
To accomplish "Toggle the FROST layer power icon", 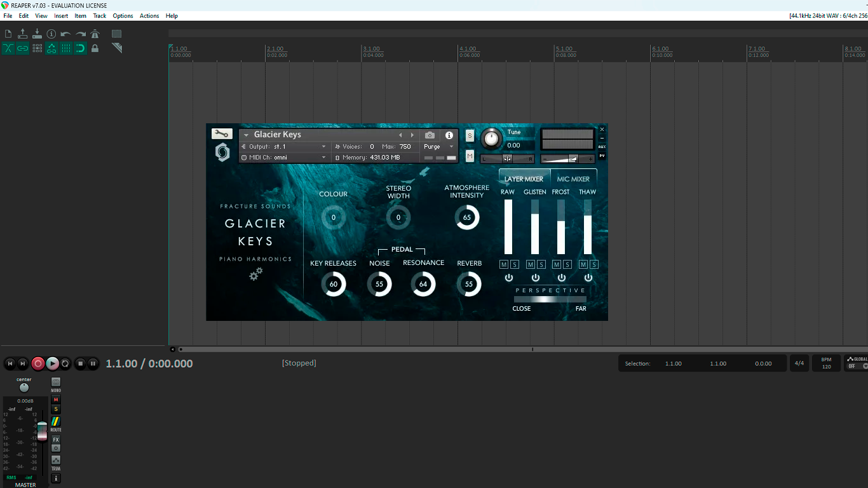I will click(562, 278).
